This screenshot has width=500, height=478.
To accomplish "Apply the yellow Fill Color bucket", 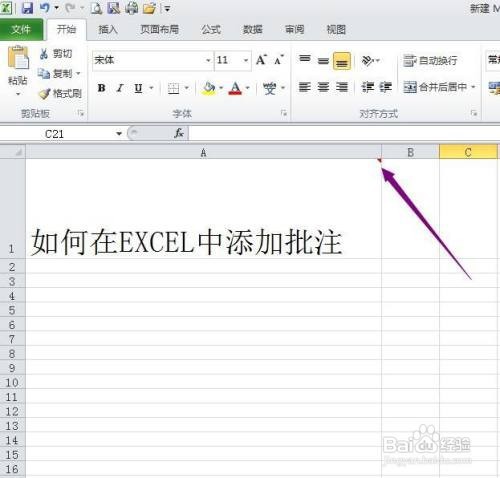I will [x=209, y=88].
